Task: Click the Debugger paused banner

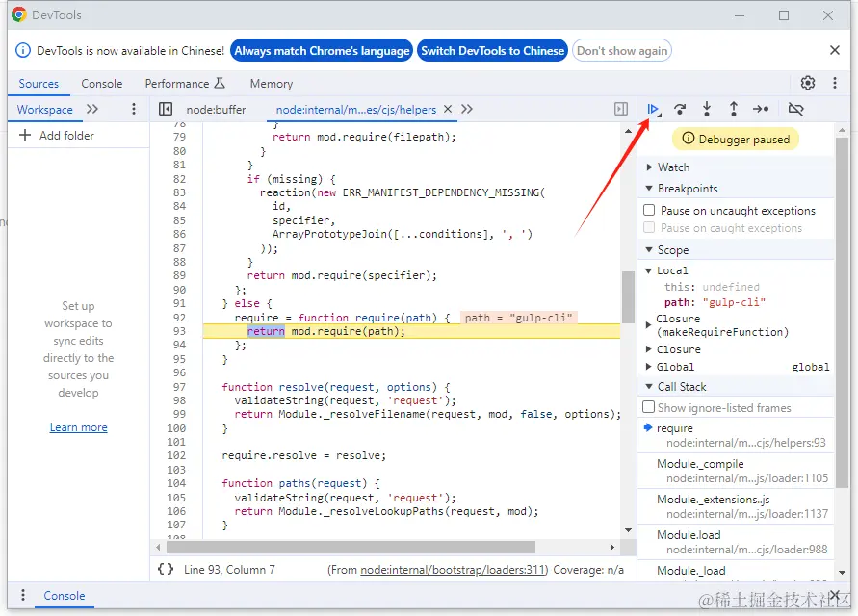Action: (x=736, y=139)
